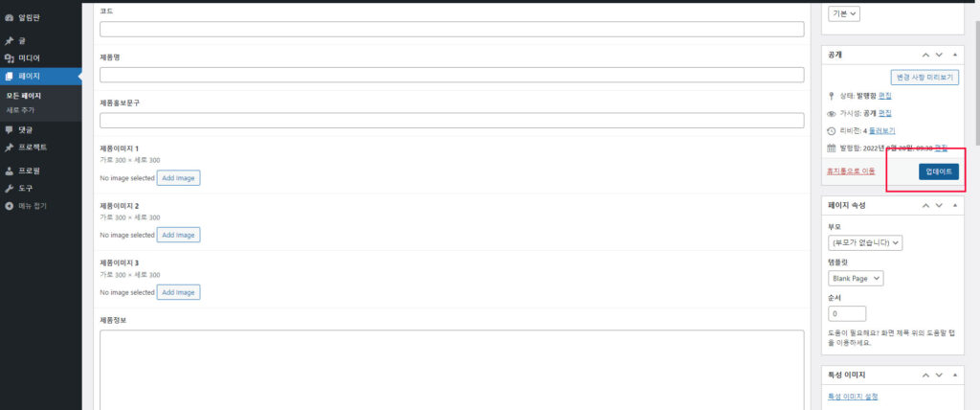Viewport: 980px width, 410px height.
Task: Collapse the sidebar via 메뉴 접기 icon
Action: [x=9, y=206]
